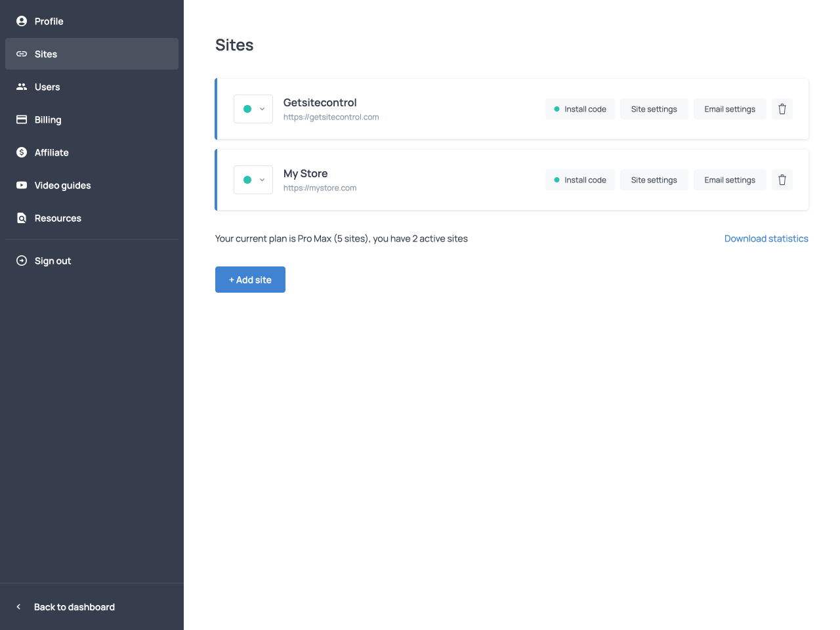
Task: Select the Sites link chain icon
Action: [22, 54]
